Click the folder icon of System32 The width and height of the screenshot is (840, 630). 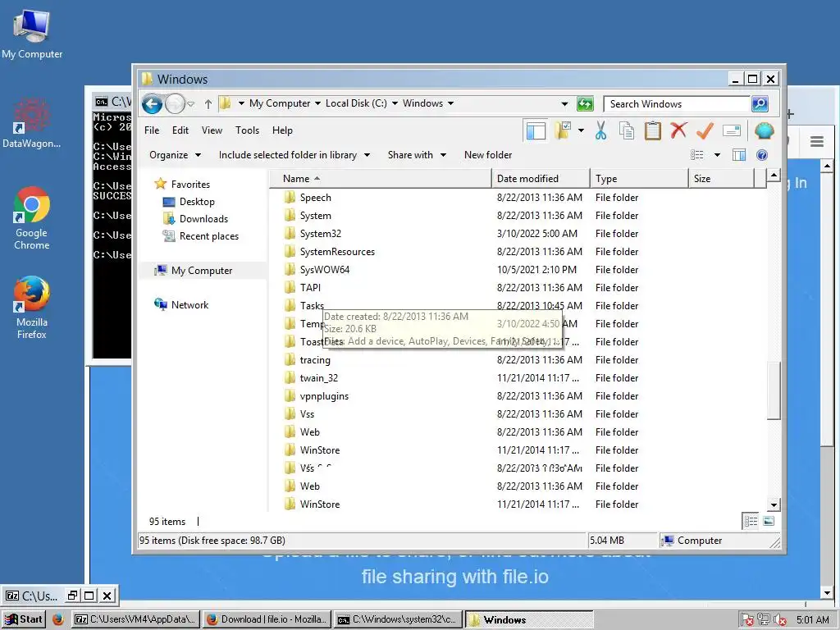click(x=290, y=234)
